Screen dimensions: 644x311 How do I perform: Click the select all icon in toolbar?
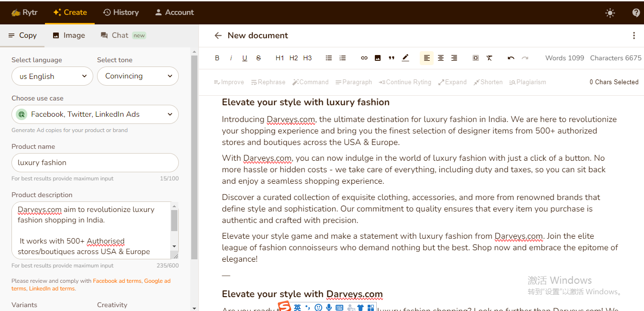[x=476, y=58]
